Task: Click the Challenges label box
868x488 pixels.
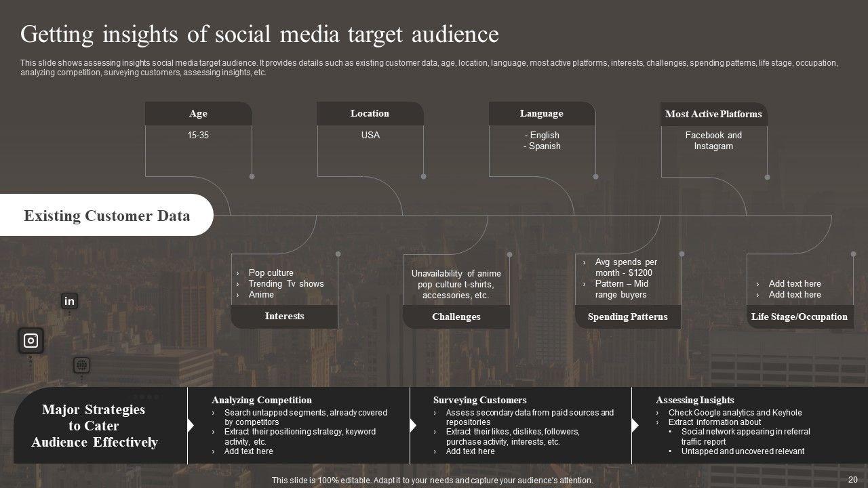Action: point(456,317)
